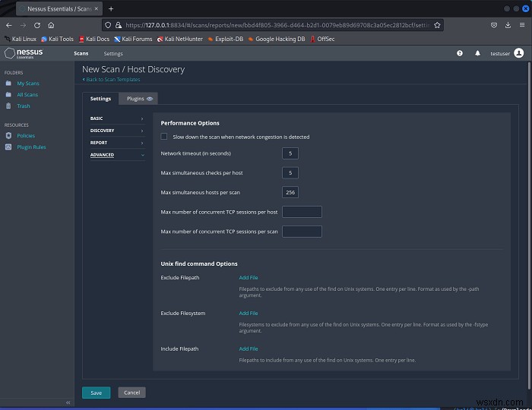The image size is (532, 410).
Task: Enable slow down scan on network congestion
Action: (x=164, y=137)
